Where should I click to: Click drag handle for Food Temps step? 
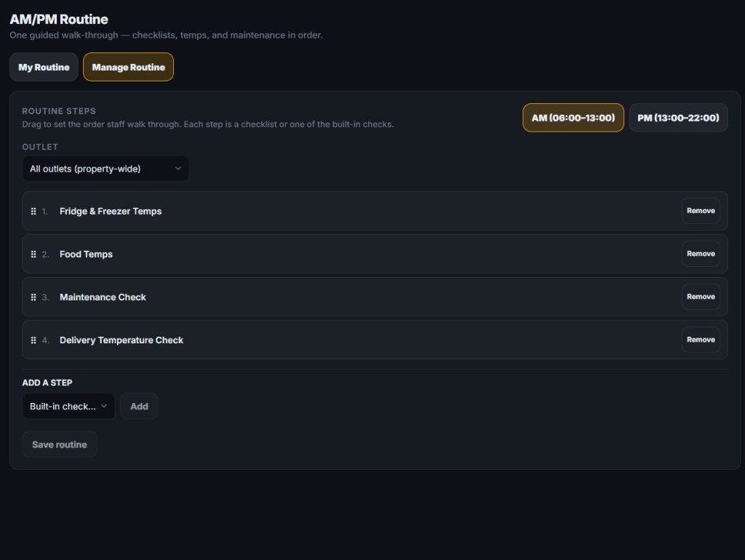[x=33, y=255]
